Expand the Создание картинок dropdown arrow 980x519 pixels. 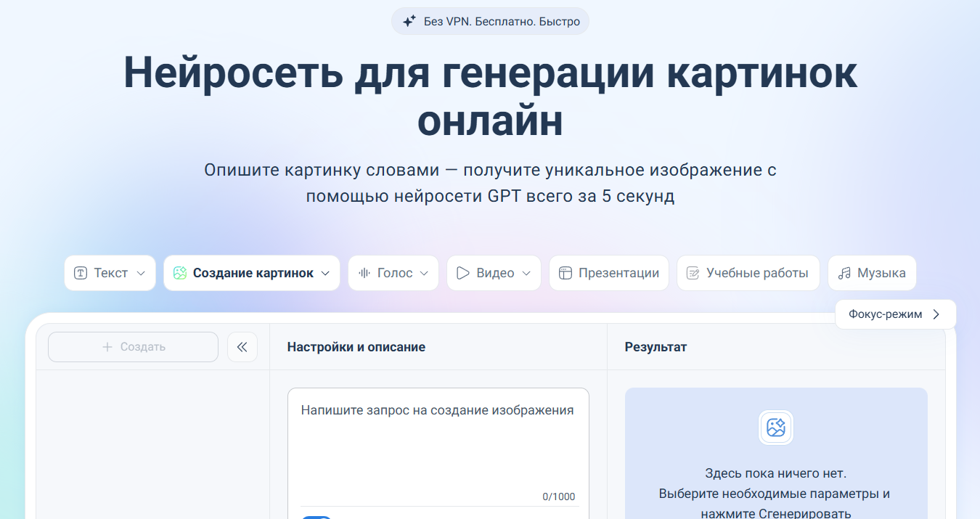(326, 273)
